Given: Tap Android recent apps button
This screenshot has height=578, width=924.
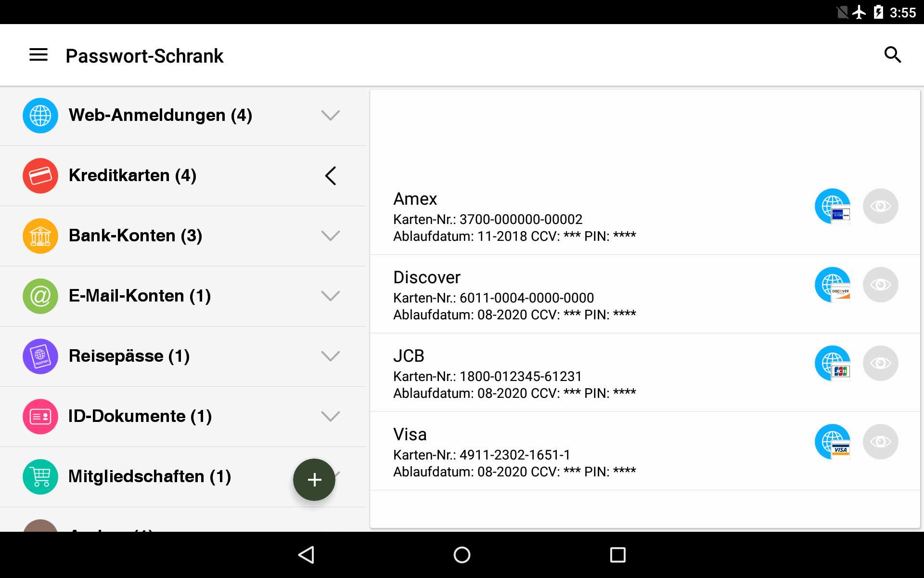Looking at the screenshot, I should (618, 555).
